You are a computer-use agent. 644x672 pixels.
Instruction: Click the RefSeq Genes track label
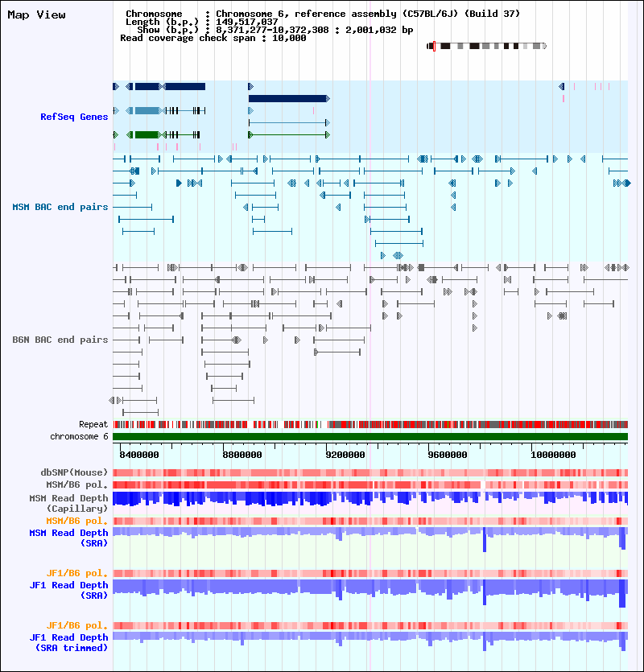[x=74, y=117]
